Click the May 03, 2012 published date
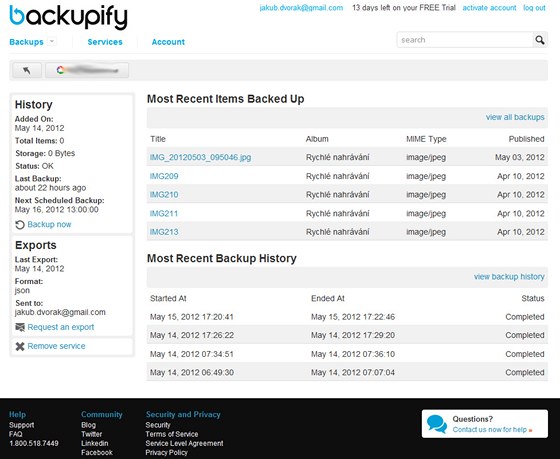 (520, 157)
